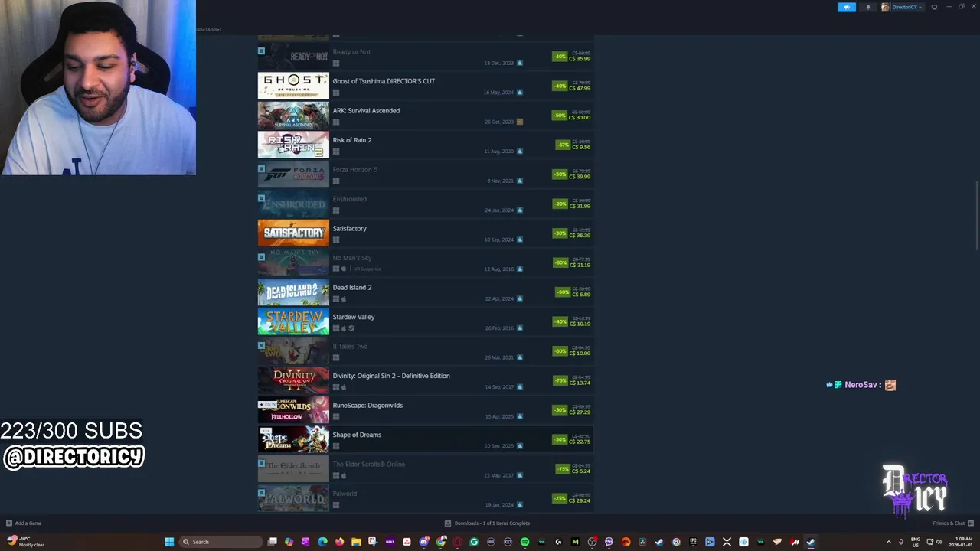Open the Risk of Rain 2 title
The height and width of the screenshot is (551, 980).
pyautogui.click(x=352, y=140)
